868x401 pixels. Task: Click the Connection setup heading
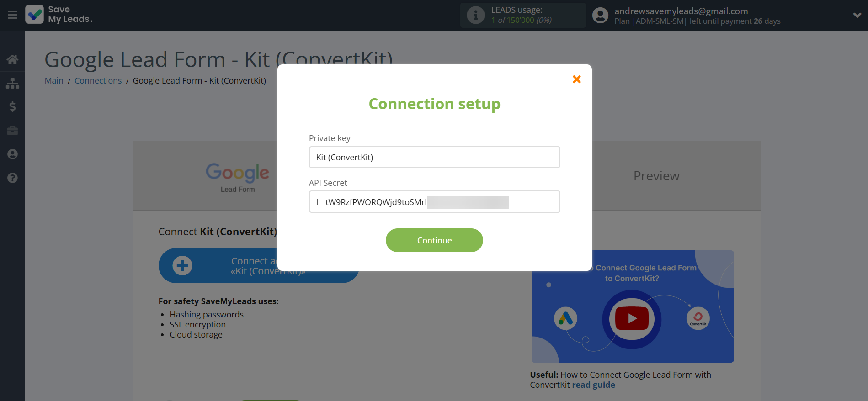434,104
